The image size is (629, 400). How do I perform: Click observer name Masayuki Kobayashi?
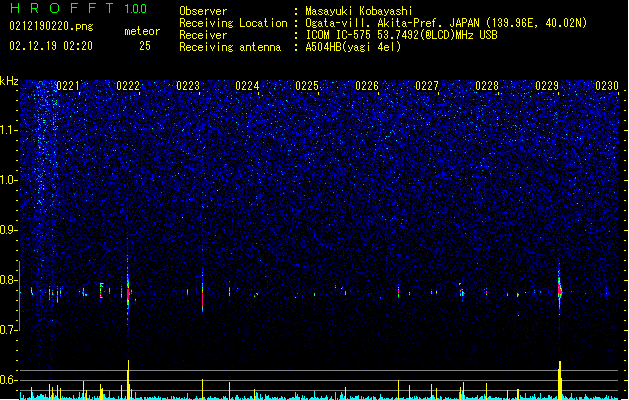point(359,11)
